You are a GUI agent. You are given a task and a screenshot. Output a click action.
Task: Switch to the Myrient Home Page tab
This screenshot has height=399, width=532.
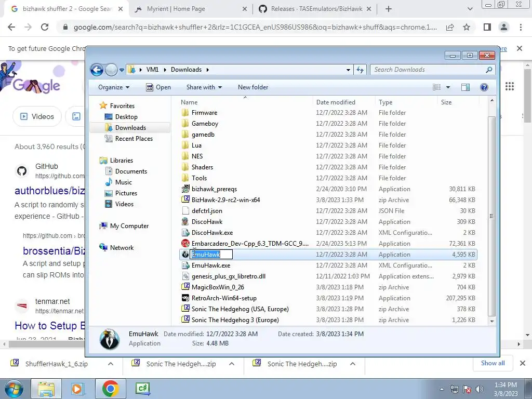[191, 9]
